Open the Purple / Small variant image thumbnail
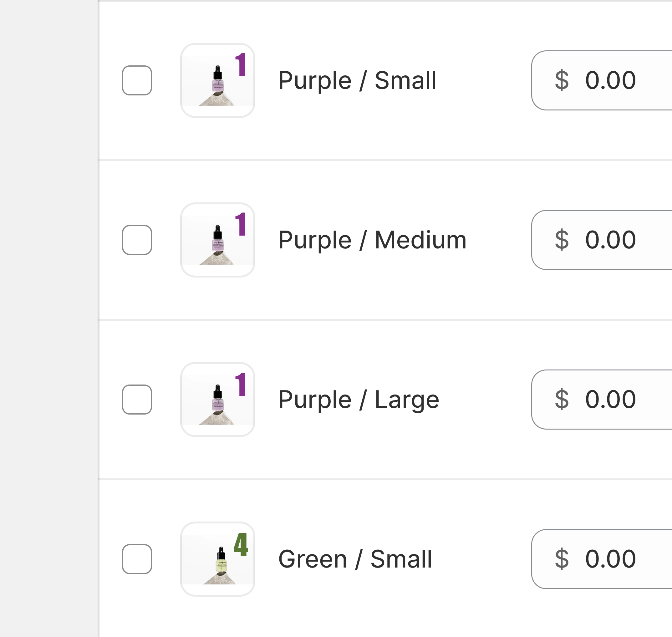672x637 pixels. pyautogui.click(x=218, y=80)
